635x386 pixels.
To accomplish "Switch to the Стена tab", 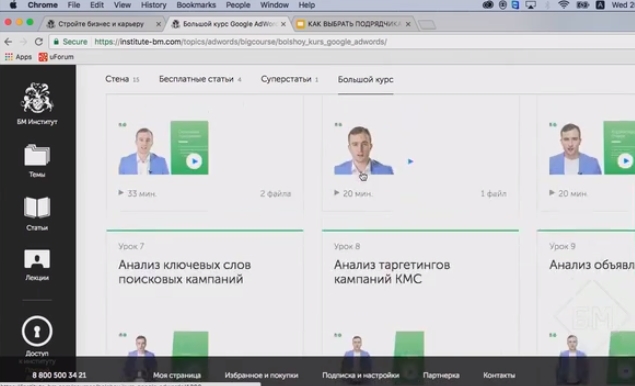I will (117, 79).
